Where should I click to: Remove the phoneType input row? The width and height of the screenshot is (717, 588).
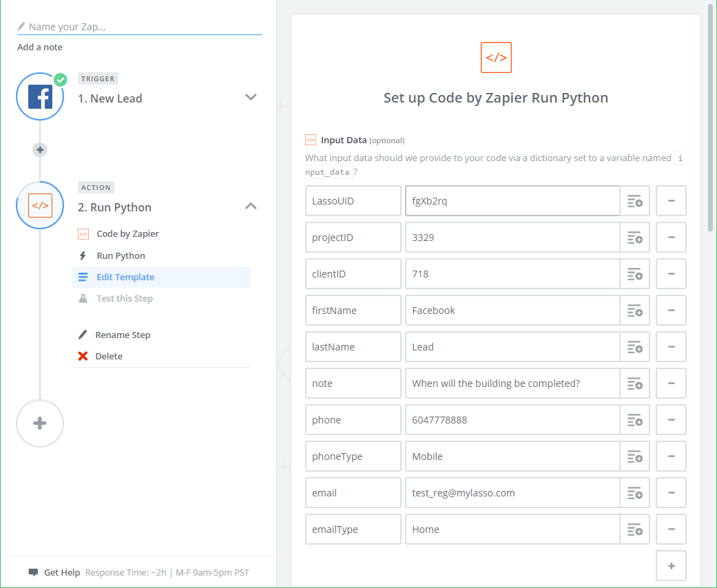[x=671, y=456]
